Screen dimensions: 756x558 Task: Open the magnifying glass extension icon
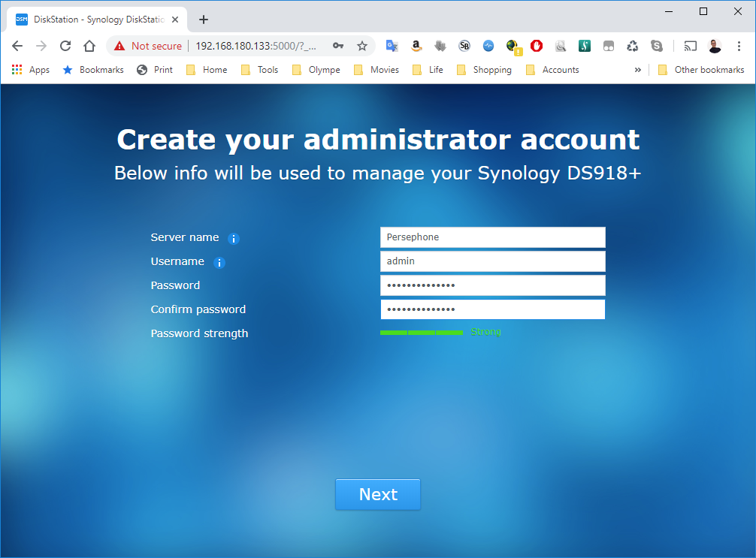coord(561,46)
